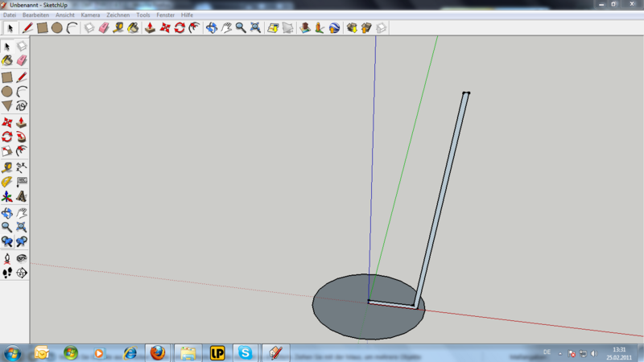Pick the Protractor tool
The height and width of the screenshot is (362, 644).
pos(7,182)
